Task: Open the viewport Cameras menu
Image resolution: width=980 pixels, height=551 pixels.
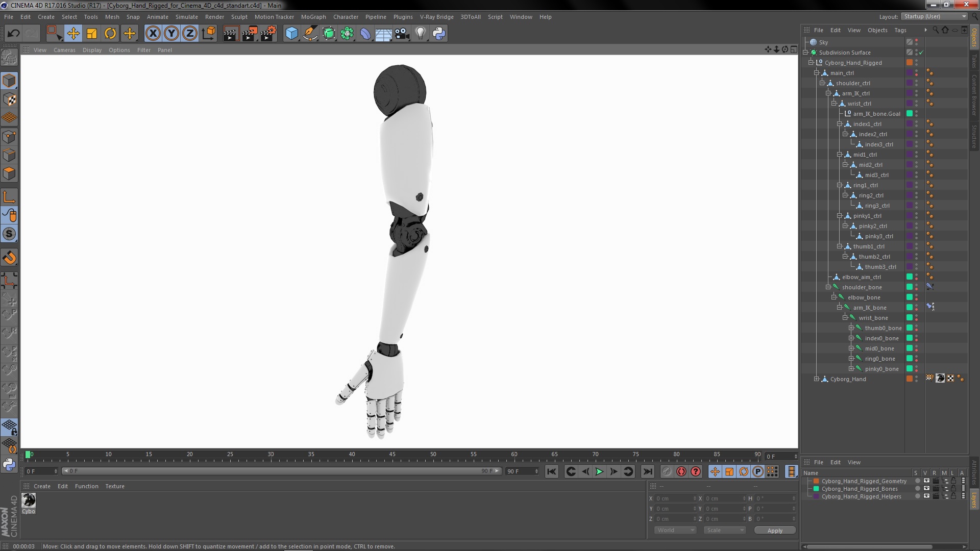Action: pos(64,50)
